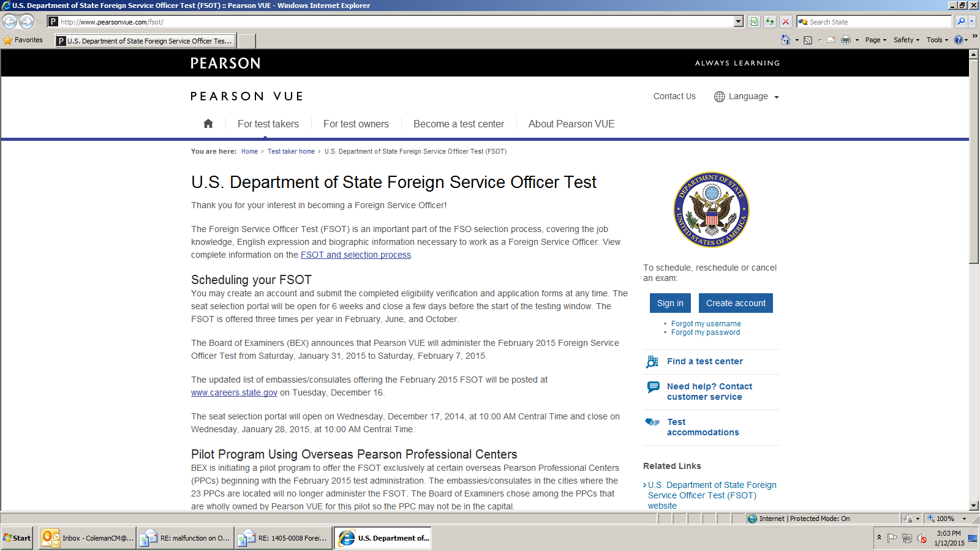Image resolution: width=980 pixels, height=551 pixels.
Task: Open the Help question mark menu
Action: pos(960,40)
